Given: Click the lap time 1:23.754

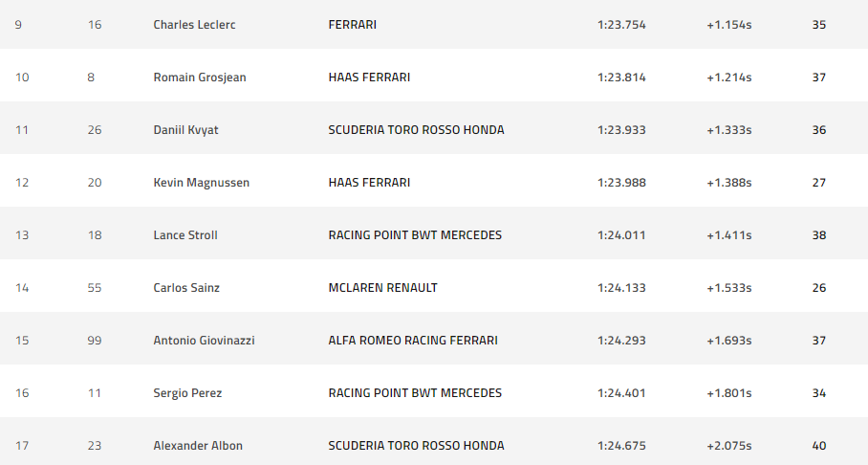Looking at the screenshot, I should tap(621, 25).
